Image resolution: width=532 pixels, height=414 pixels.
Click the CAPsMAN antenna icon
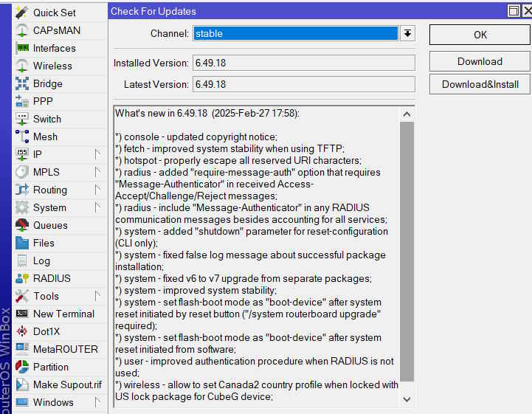coord(21,30)
